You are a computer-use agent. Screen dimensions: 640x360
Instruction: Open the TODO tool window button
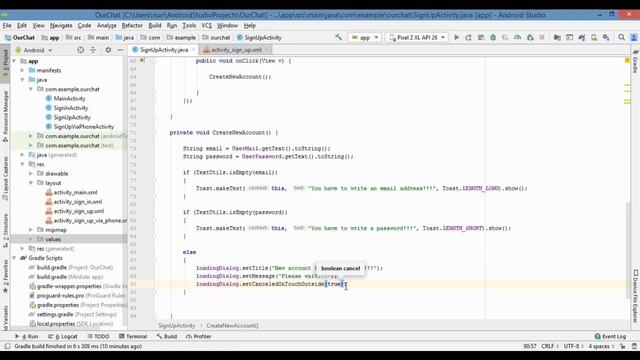(98, 336)
